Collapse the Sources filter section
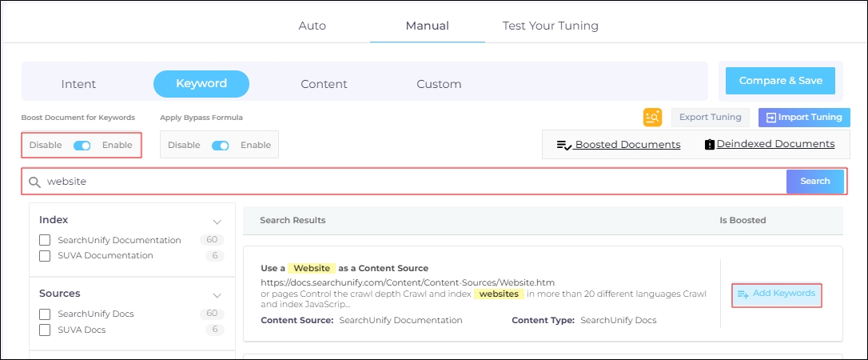This screenshot has width=868, height=360. pos(217,294)
